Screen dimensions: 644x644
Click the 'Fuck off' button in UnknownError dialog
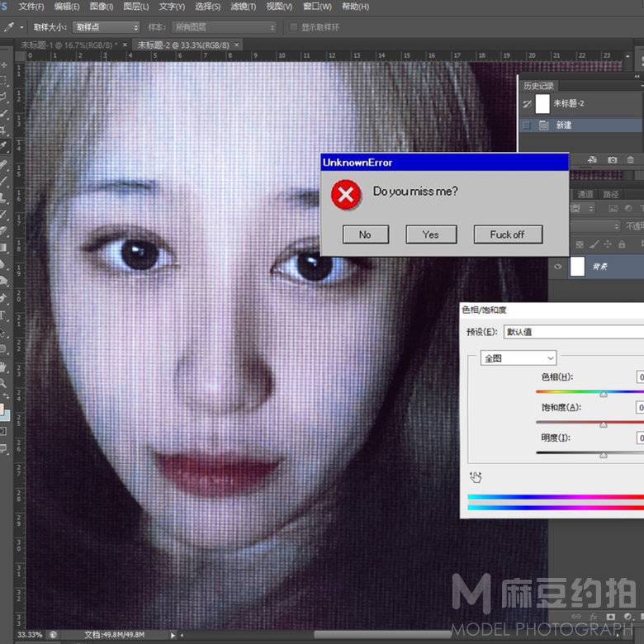pos(508,234)
